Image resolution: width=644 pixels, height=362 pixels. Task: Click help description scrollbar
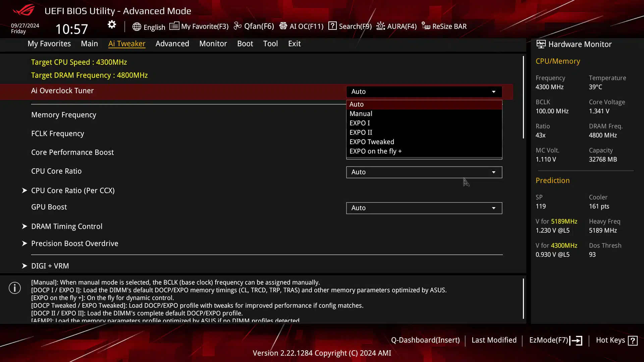click(x=523, y=298)
